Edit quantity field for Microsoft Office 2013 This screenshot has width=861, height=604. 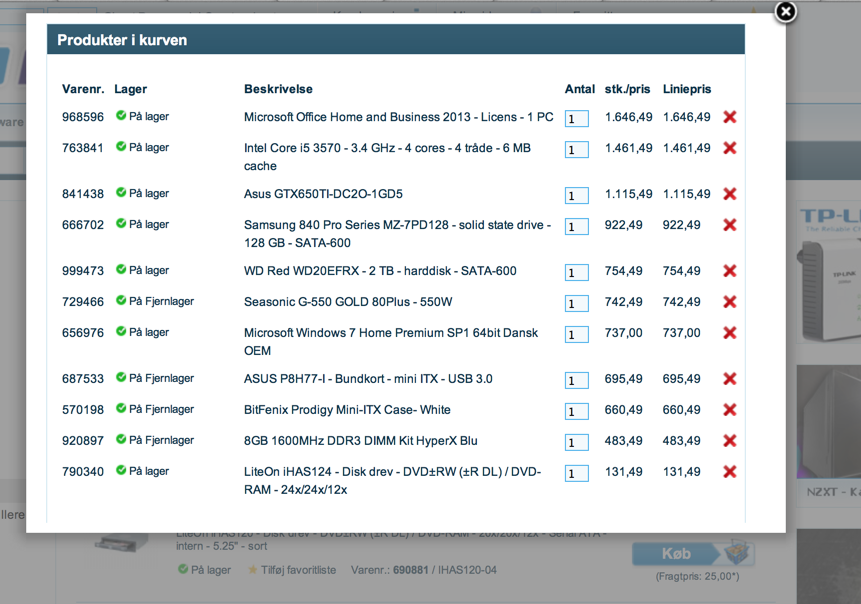point(577,119)
